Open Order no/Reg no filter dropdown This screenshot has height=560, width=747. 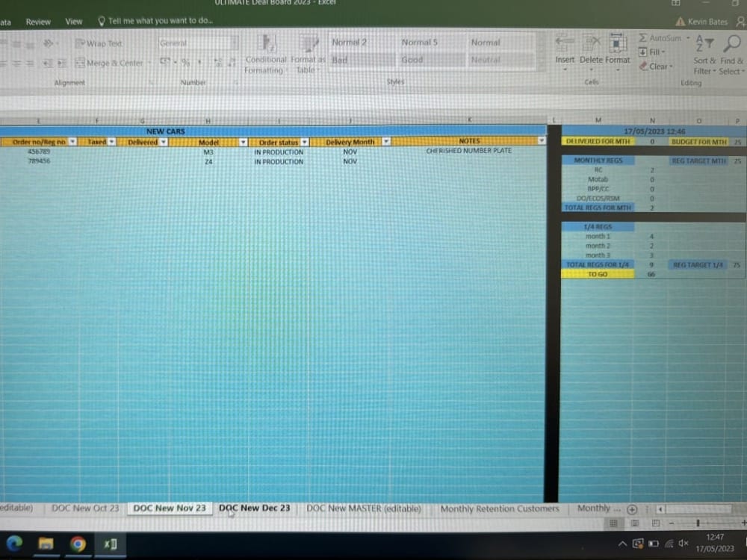[72, 141]
